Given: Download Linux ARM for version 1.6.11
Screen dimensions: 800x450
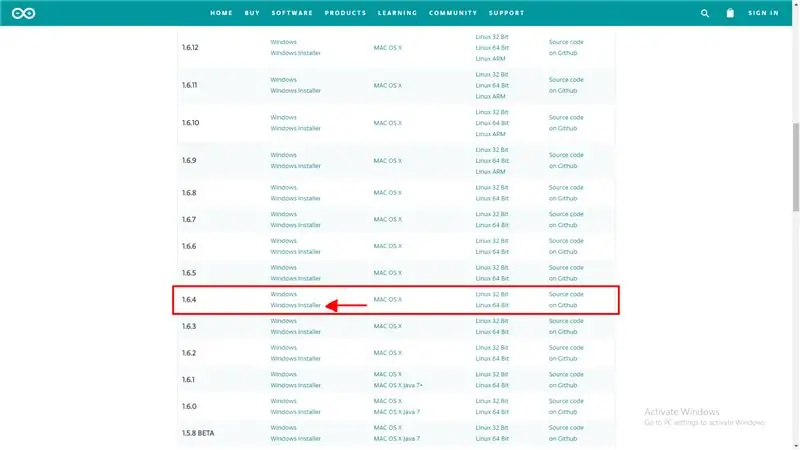Looking at the screenshot, I should coord(490,96).
